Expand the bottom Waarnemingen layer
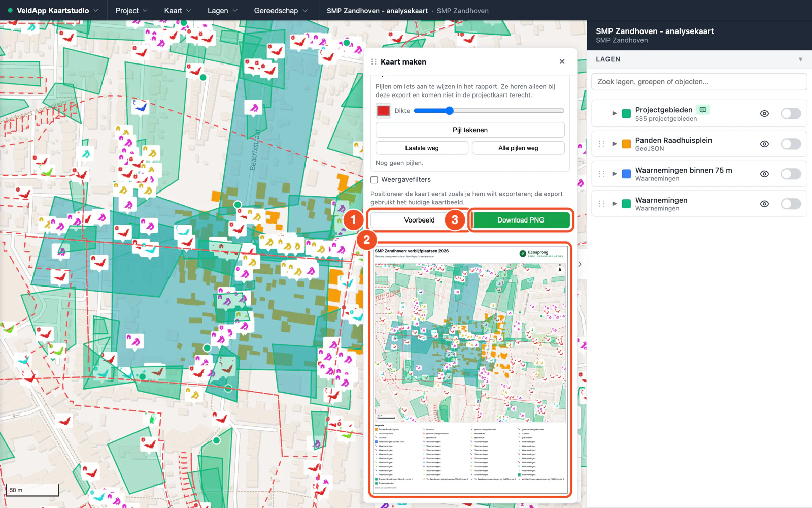This screenshot has height=508, width=812. pos(614,204)
